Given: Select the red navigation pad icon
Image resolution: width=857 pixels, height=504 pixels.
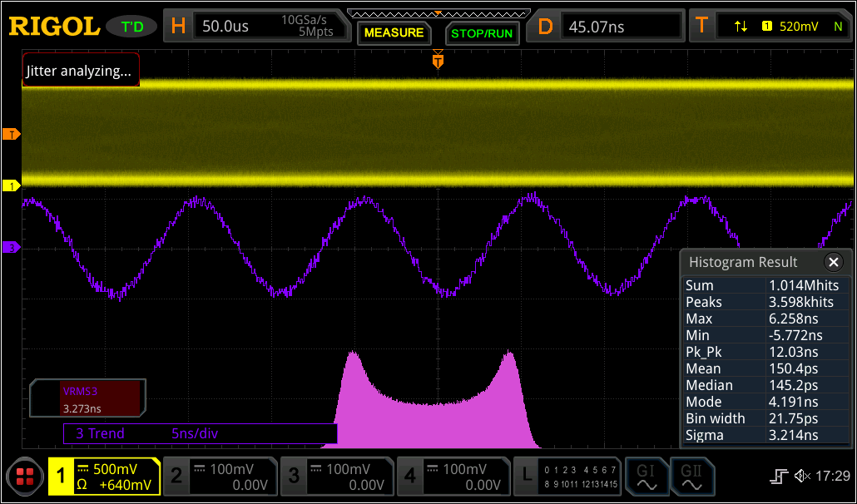Looking at the screenshot, I should pos(24,476).
